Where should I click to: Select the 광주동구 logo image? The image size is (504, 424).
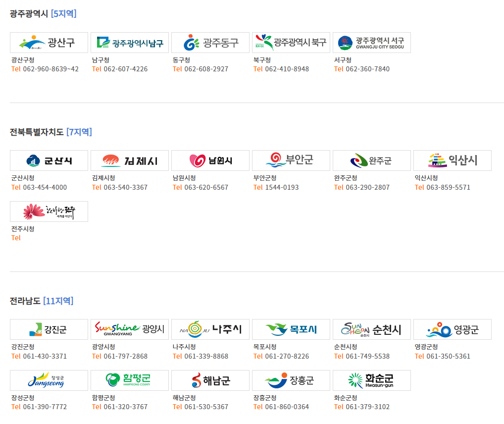tap(210, 43)
